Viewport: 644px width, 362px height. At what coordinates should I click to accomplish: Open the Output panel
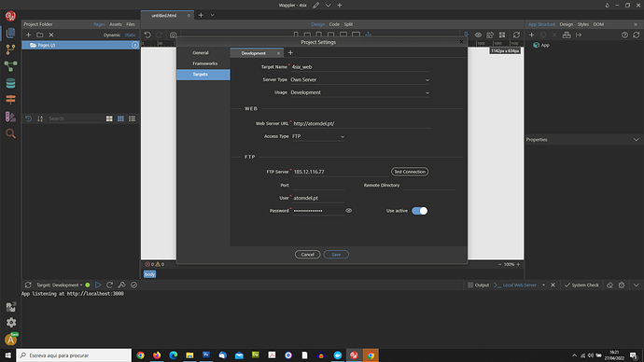pyautogui.click(x=479, y=285)
